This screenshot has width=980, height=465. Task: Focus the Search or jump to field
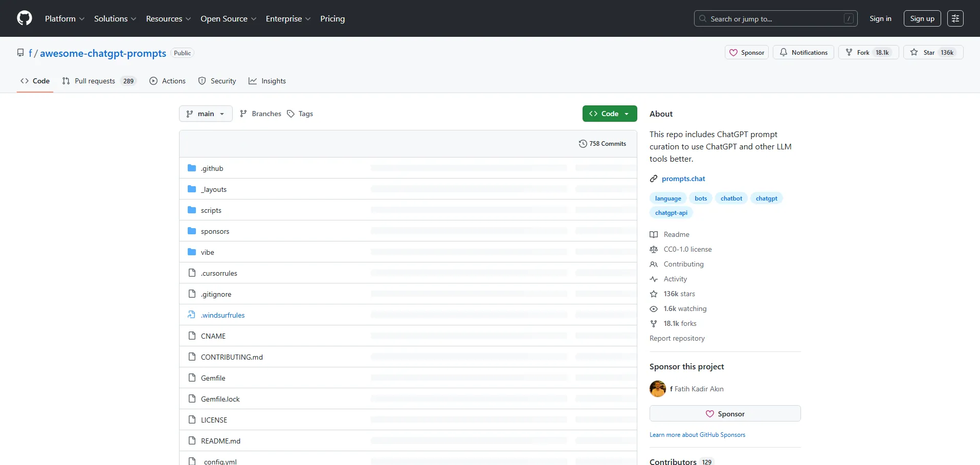tap(775, 18)
